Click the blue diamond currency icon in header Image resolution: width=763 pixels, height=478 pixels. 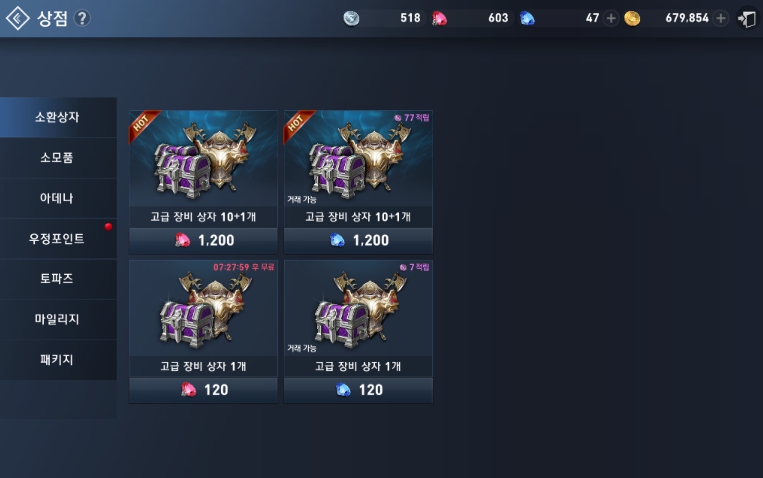[x=527, y=18]
